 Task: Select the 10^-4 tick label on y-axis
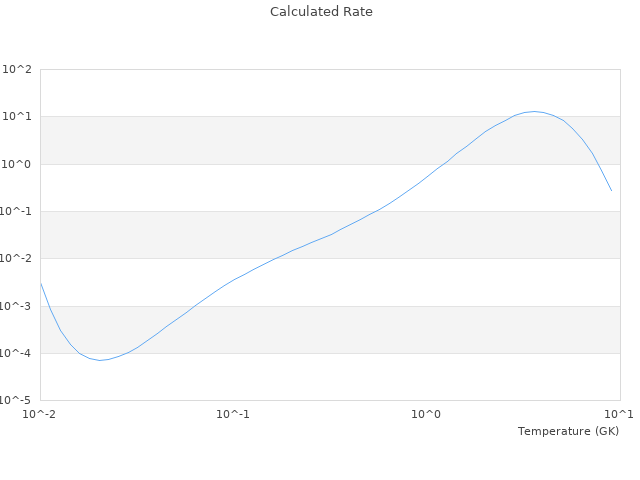pyautogui.click(x=16, y=354)
